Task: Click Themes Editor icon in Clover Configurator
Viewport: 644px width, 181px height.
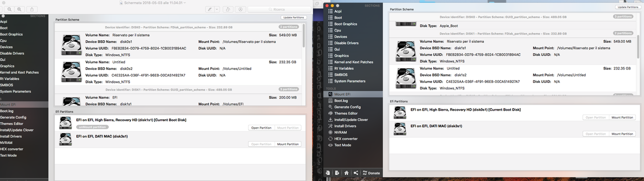Action: [331, 113]
